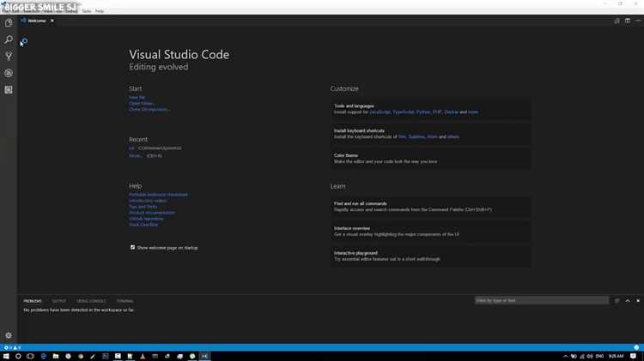Open File Explorer from the taskbar
This screenshot has height=361, width=644.
point(56,356)
